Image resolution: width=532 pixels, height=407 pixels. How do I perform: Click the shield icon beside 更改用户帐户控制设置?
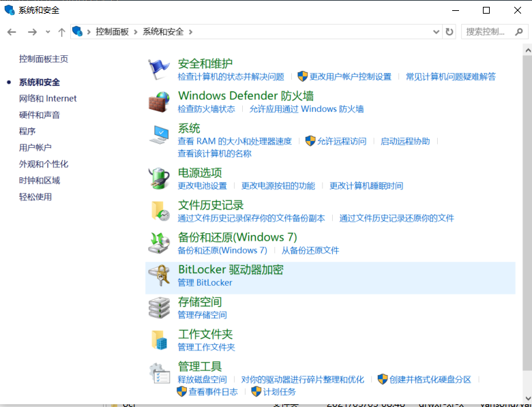click(302, 76)
